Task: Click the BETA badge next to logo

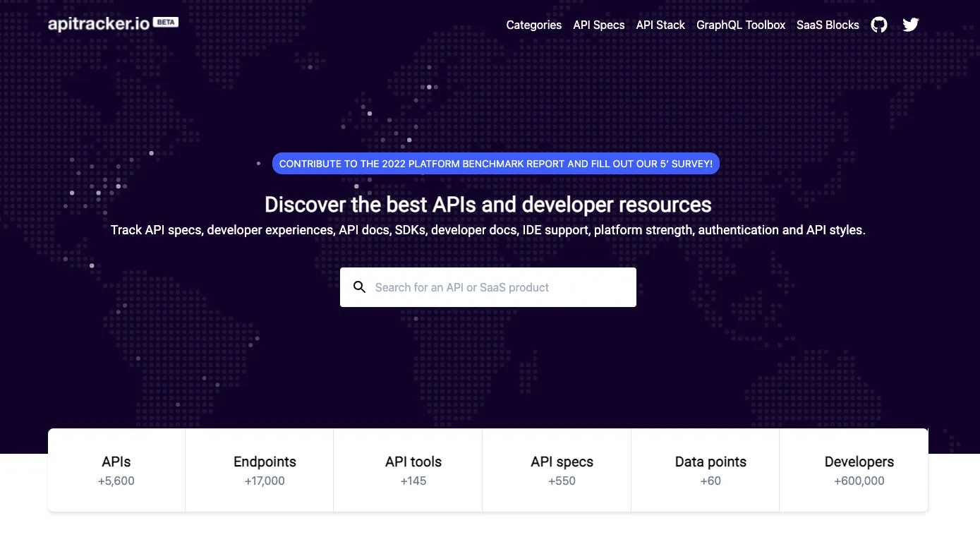Action: [x=166, y=22]
